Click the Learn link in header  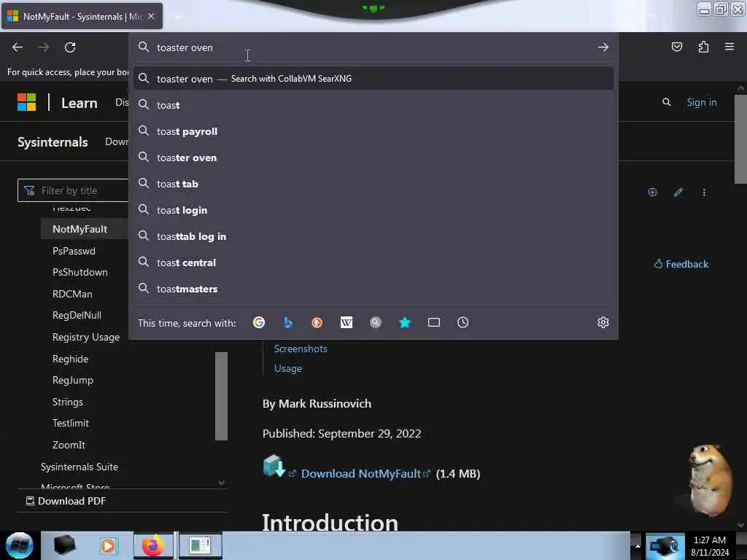point(79,103)
